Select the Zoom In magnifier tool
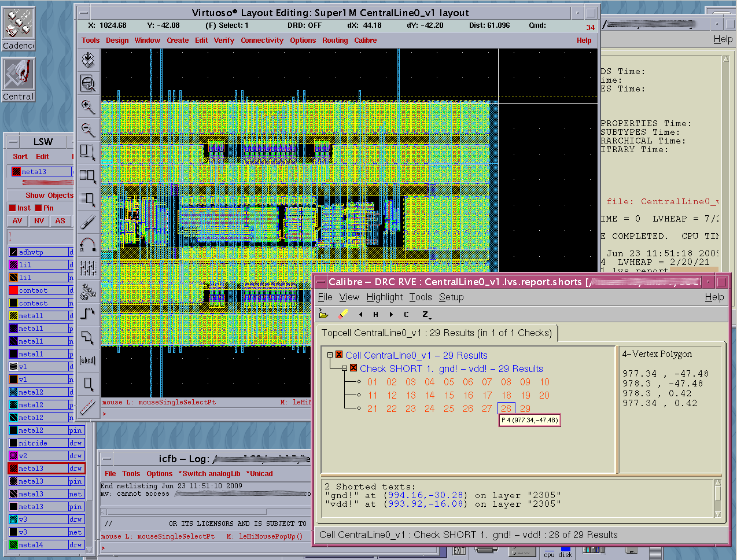 [x=88, y=106]
